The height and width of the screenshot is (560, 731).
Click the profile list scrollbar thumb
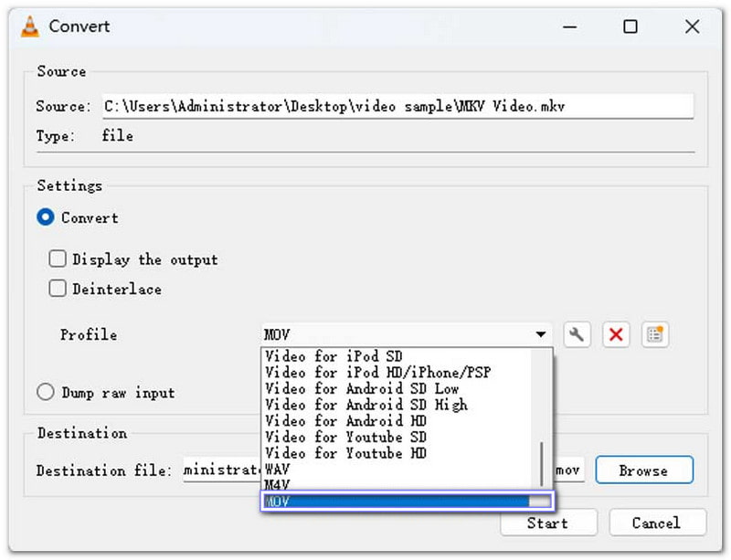click(542, 464)
